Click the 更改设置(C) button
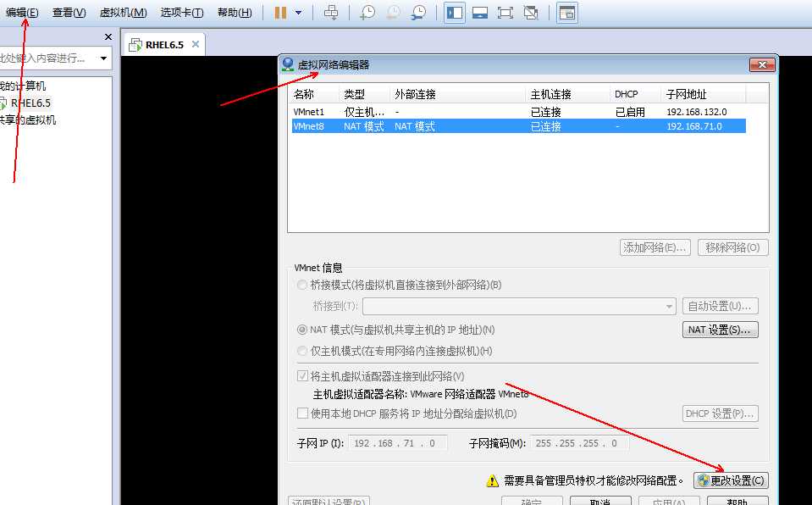Image resolution: width=812 pixels, height=505 pixels. coord(731,480)
